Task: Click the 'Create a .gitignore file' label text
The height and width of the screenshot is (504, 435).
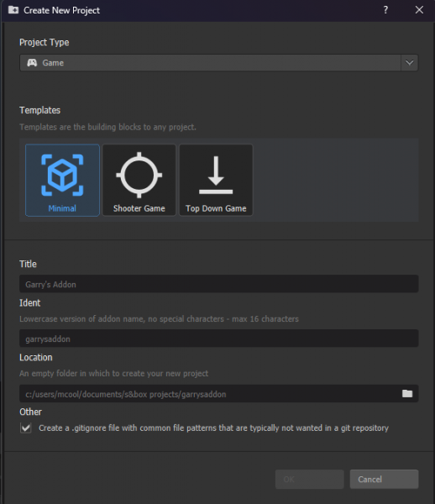Action: click(213, 428)
